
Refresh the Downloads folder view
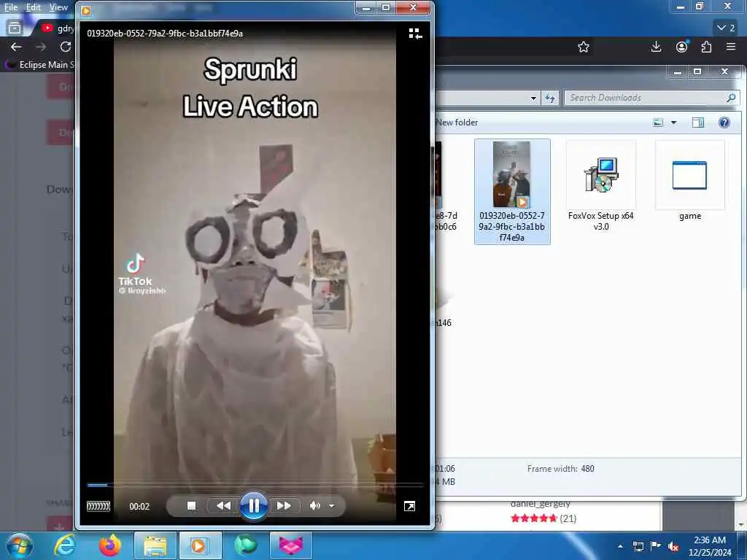point(550,98)
